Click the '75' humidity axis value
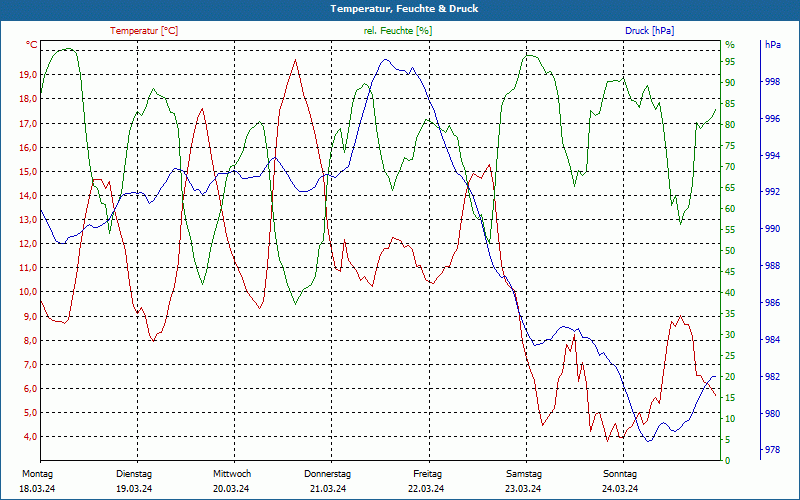 coord(731,146)
